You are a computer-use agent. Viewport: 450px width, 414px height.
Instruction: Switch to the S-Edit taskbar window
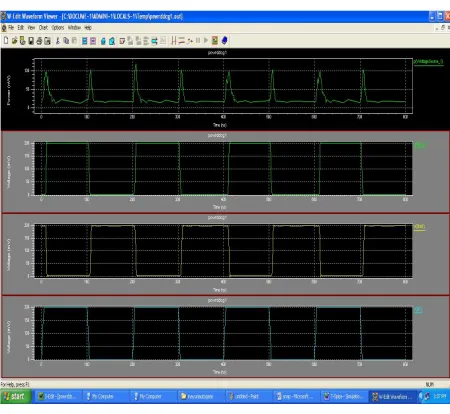tap(58, 396)
